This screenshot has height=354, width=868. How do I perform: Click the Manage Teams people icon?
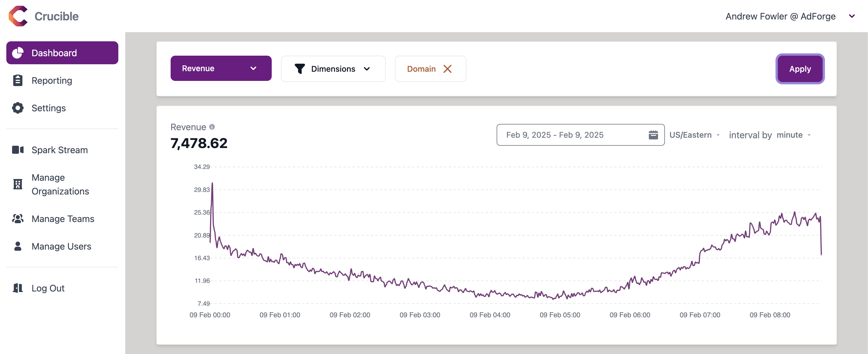pyautogui.click(x=17, y=219)
